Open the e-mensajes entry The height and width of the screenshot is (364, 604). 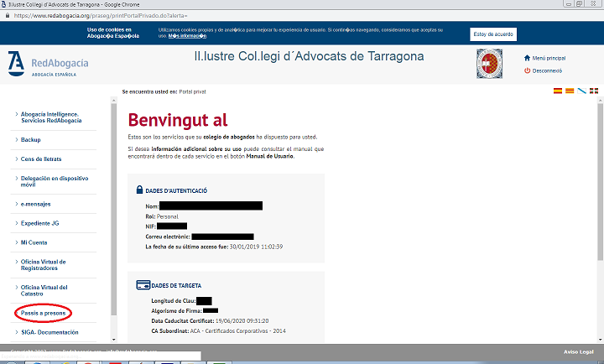35,204
